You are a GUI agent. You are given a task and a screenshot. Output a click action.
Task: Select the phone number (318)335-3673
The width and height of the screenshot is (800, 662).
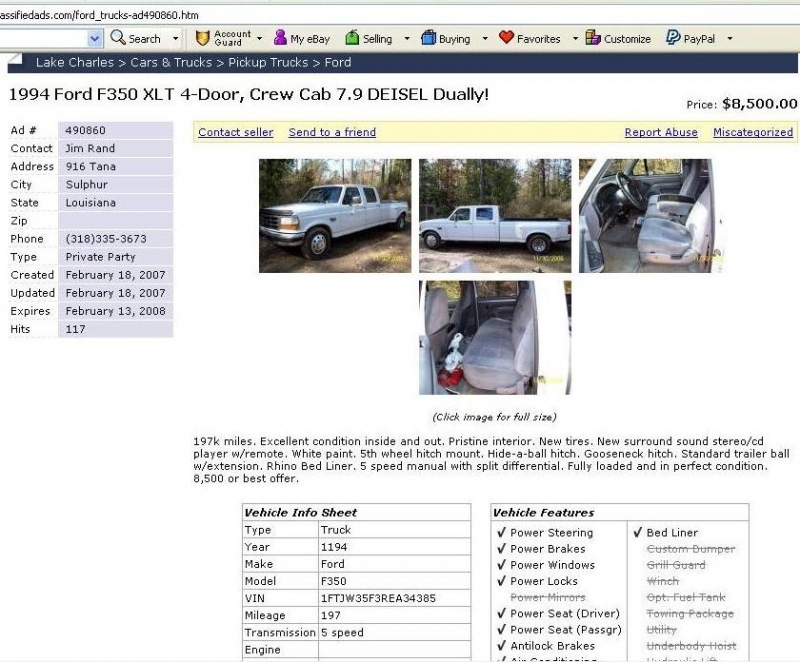(106, 239)
